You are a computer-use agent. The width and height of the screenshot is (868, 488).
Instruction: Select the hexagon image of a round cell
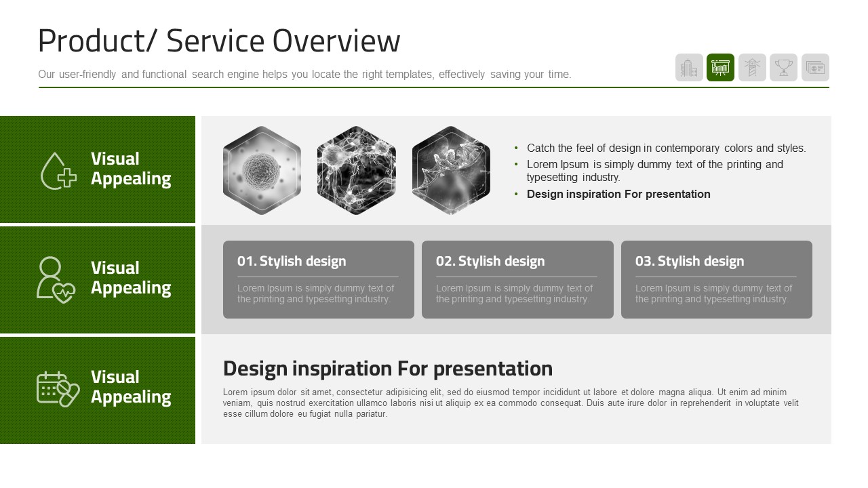[x=262, y=170]
